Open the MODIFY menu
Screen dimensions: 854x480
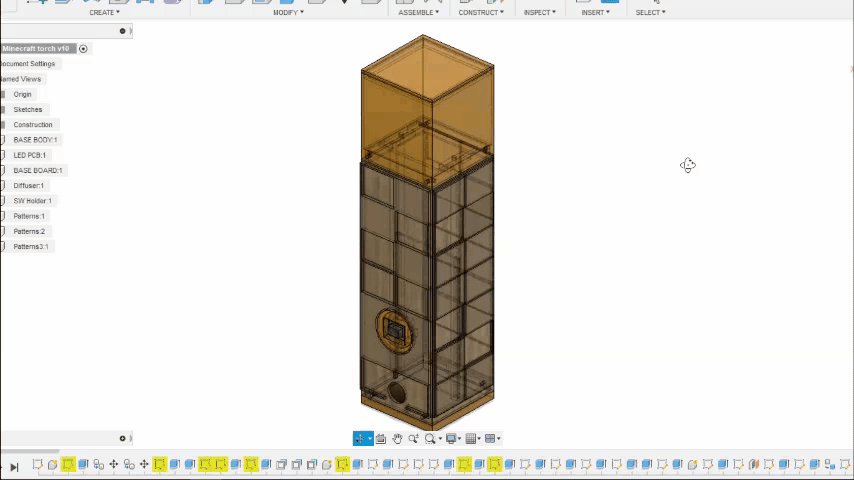pos(288,13)
